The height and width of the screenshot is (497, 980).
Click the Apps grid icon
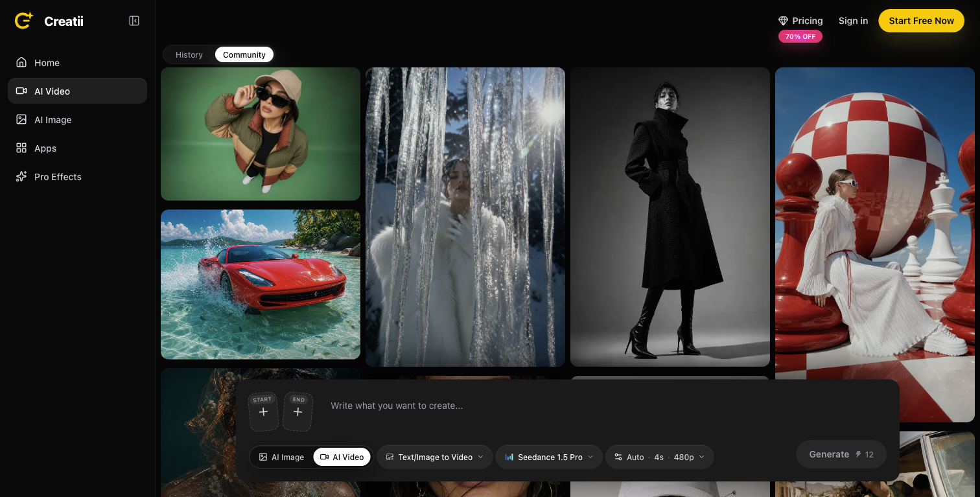click(x=21, y=148)
